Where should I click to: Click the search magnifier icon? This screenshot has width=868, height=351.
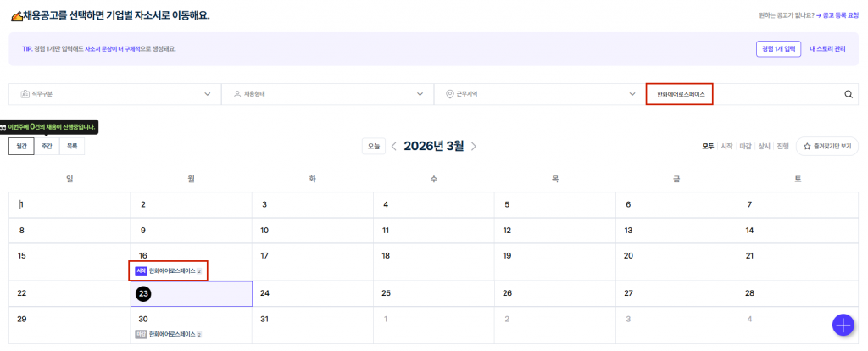click(x=849, y=94)
